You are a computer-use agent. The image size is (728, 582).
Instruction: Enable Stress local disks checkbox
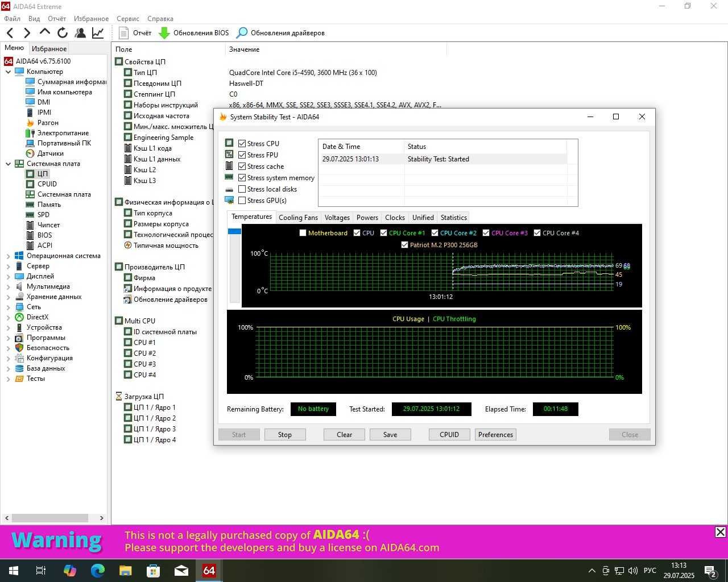coord(242,189)
